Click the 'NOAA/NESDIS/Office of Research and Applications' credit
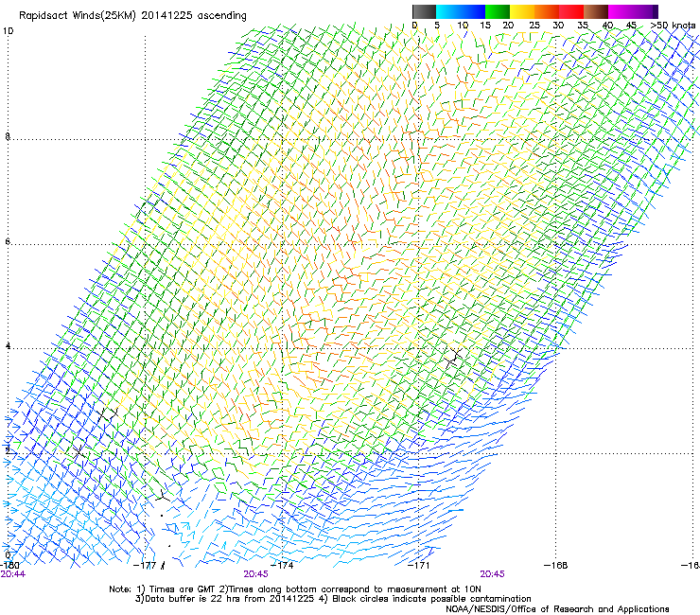Image resolution: width=700 pixels, height=615 pixels. pyautogui.click(x=557, y=609)
